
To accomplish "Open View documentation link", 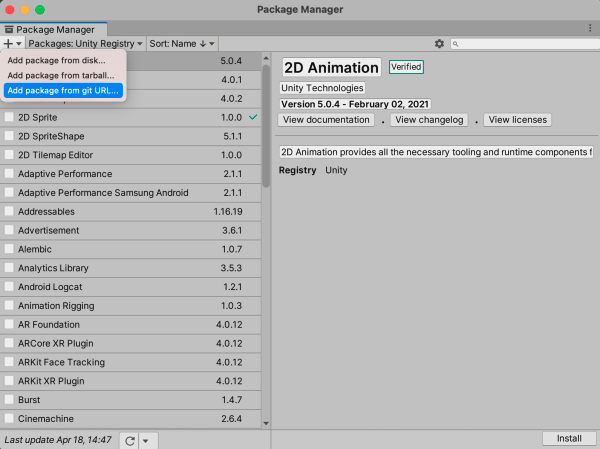I will tap(326, 120).
